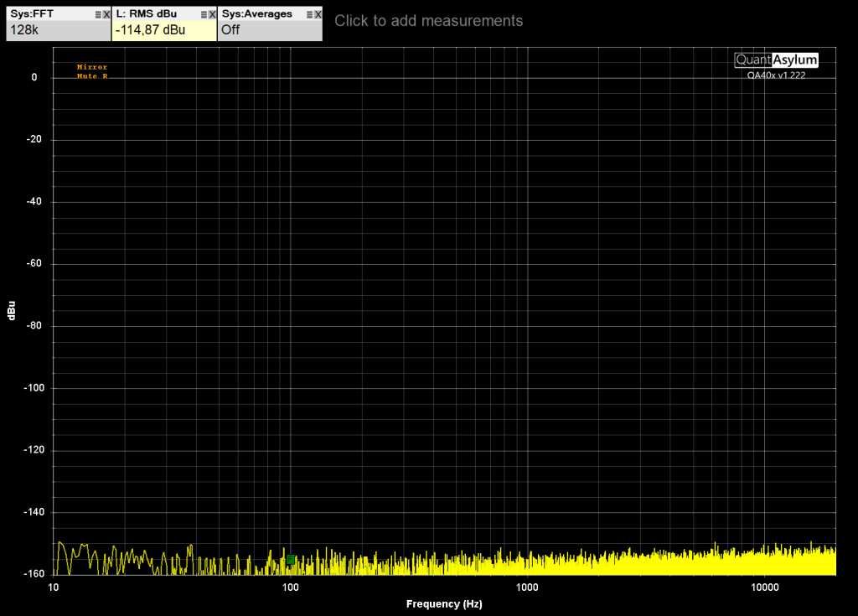858x616 pixels.
Task: Click the Frequency (Hz) axis label
Action: pyautogui.click(x=444, y=603)
